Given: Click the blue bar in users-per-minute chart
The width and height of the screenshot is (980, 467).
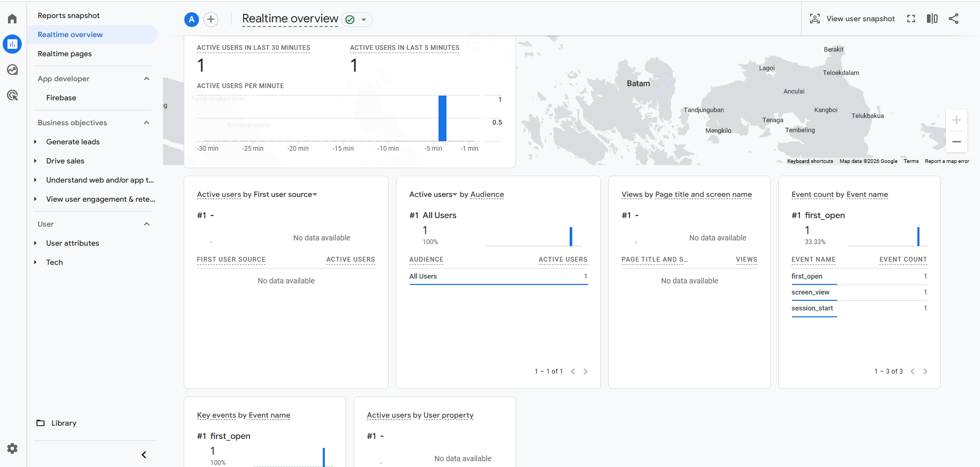Looking at the screenshot, I should [442, 118].
